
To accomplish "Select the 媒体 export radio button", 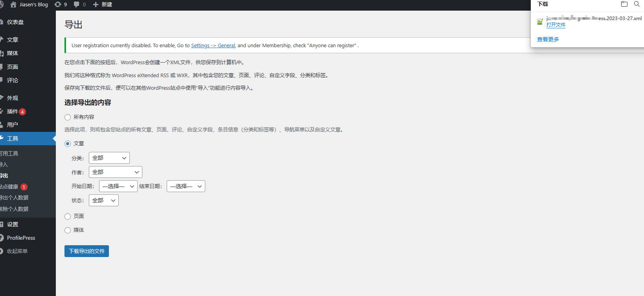I will click(x=68, y=230).
